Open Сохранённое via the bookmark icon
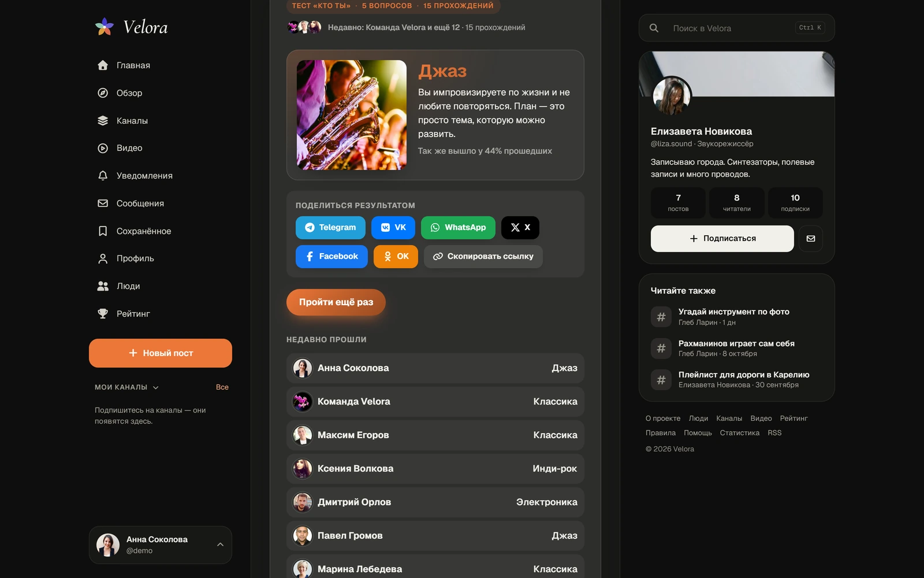Screen dimensions: 924x578 (103, 231)
